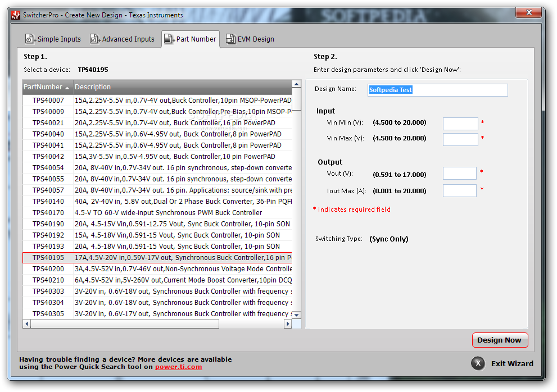Viewport: 557px width, 392px height.
Task: Click the horizontal scrollbar thumb of device list
Action: 125,323
